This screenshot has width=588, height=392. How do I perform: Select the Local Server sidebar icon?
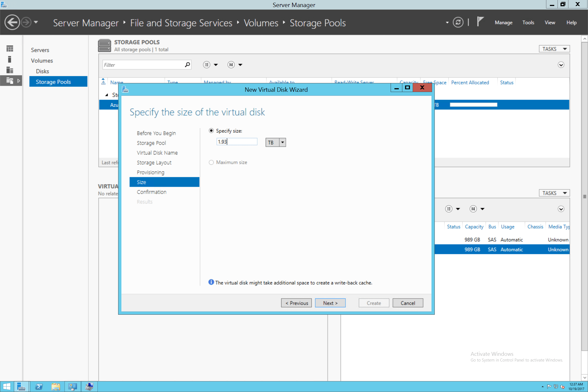10,59
